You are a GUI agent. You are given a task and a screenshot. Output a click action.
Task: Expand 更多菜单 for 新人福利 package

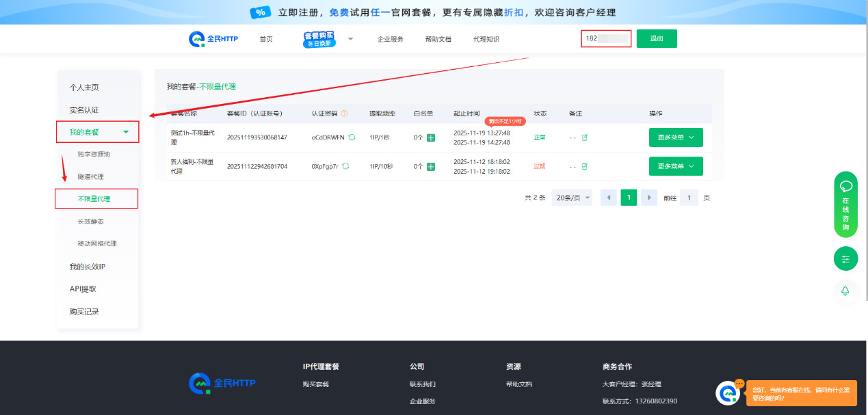(676, 166)
